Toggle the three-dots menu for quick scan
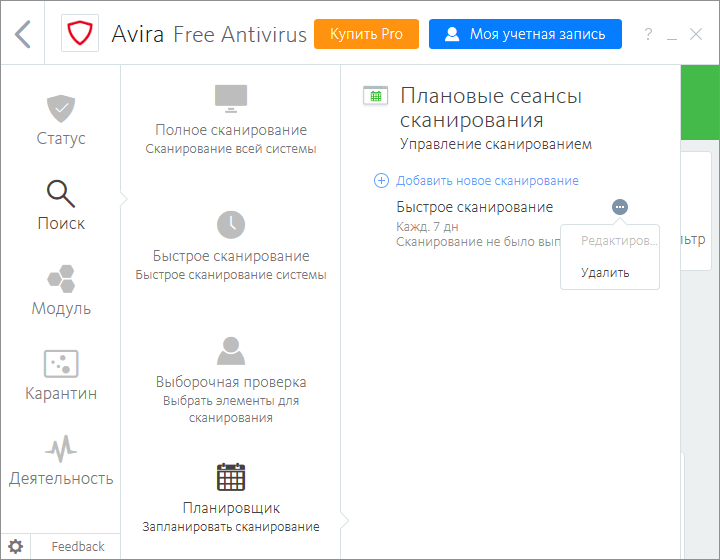The width and height of the screenshot is (720, 560). (x=620, y=207)
